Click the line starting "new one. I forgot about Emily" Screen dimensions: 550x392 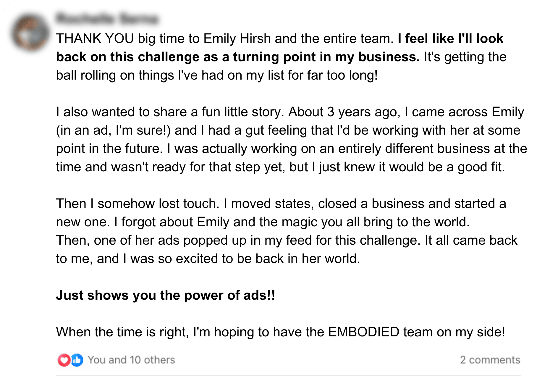pyautogui.click(x=263, y=222)
